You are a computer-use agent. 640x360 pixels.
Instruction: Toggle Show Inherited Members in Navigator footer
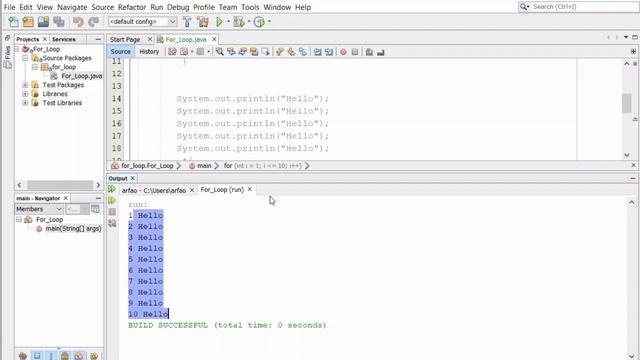pyautogui.click(x=23, y=356)
